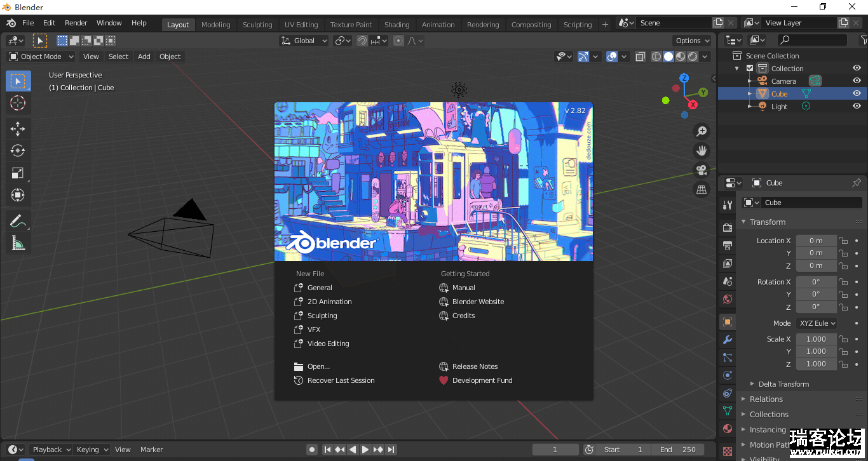The height and width of the screenshot is (461, 868).
Task: Open the Manual link
Action: [x=457, y=288]
